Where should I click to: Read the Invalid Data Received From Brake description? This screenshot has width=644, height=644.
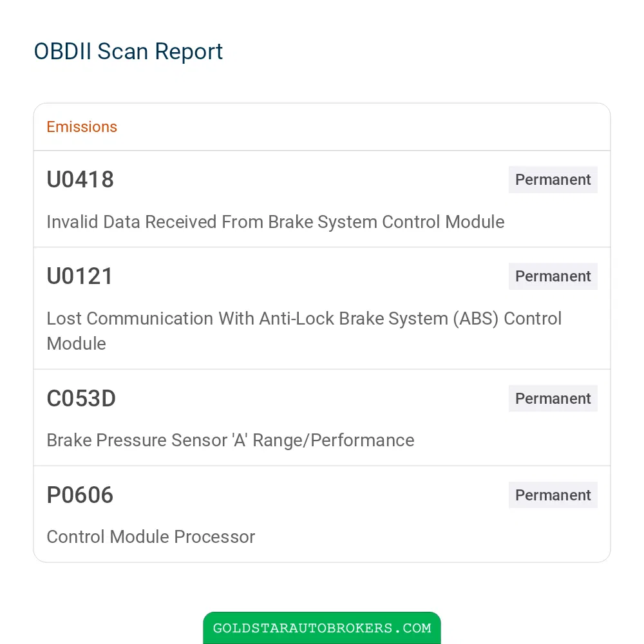pos(275,222)
